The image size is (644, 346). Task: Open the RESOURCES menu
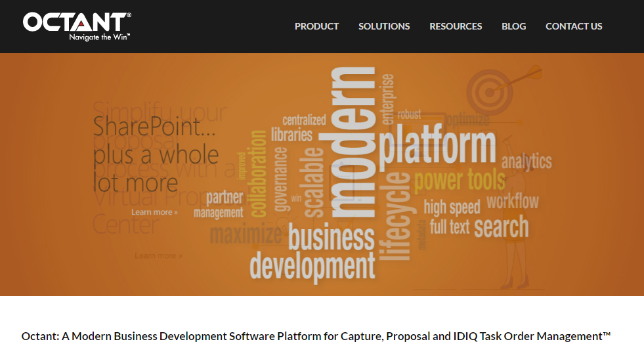(456, 26)
